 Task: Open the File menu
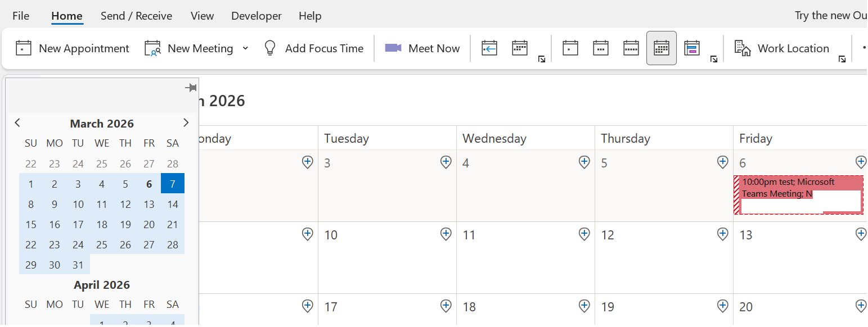tap(21, 16)
